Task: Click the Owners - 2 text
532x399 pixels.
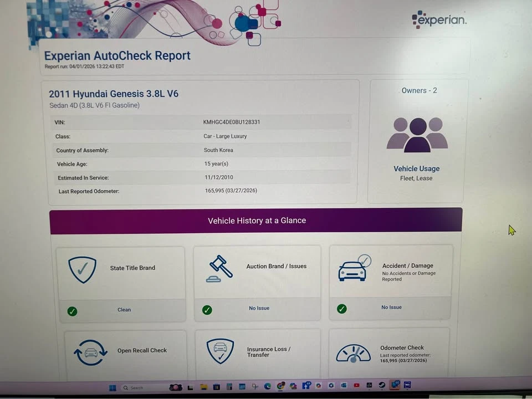Action: [420, 90]
